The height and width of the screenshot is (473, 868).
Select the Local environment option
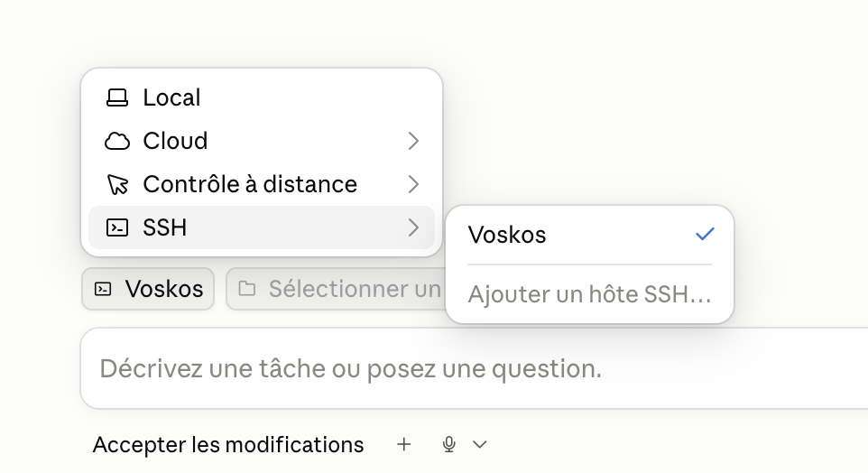(x=262, y=97)
